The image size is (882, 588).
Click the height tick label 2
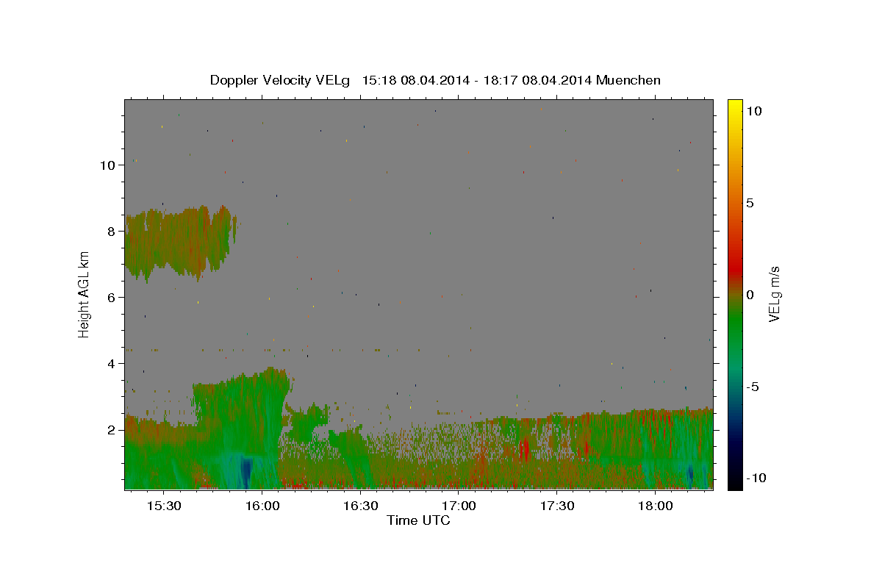point(112,429)
